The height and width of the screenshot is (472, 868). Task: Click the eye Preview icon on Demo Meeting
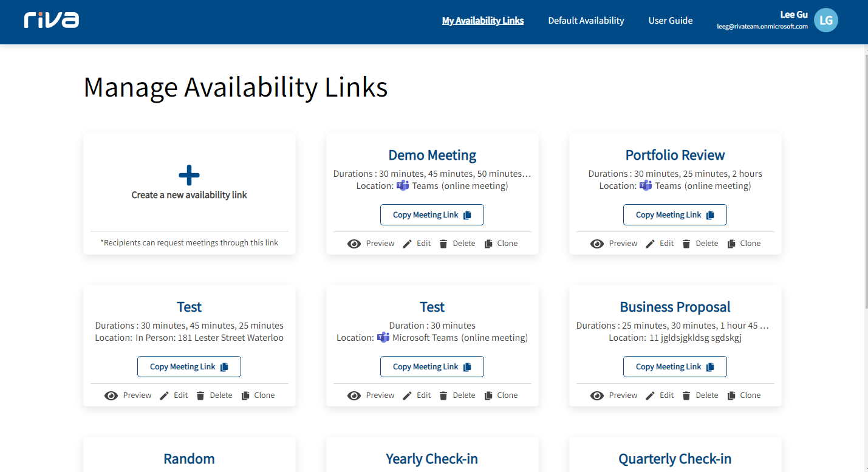pos(354,244)
